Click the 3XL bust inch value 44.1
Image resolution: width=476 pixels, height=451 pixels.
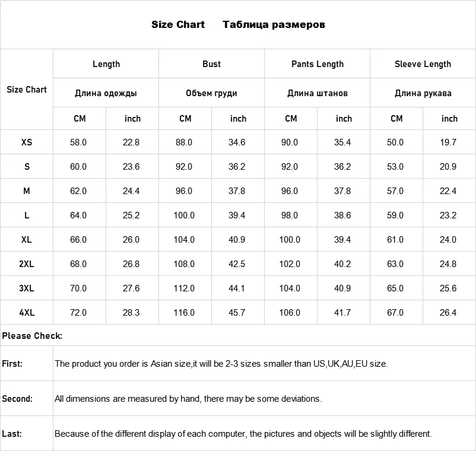coord(237,288)
